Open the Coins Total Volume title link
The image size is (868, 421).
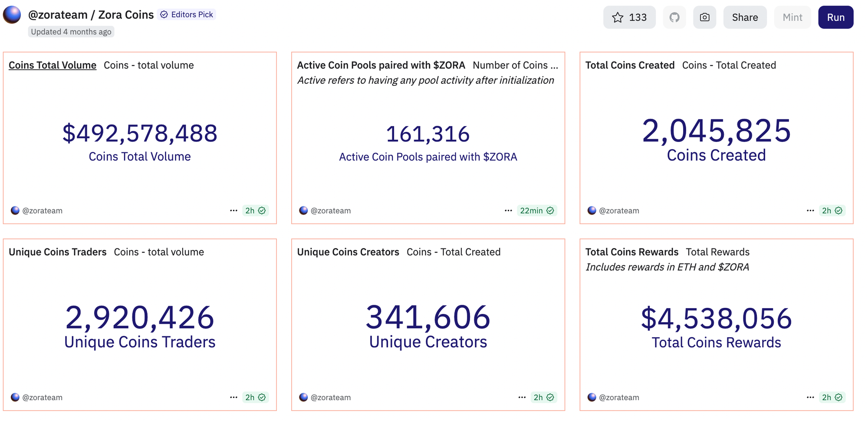53,65
